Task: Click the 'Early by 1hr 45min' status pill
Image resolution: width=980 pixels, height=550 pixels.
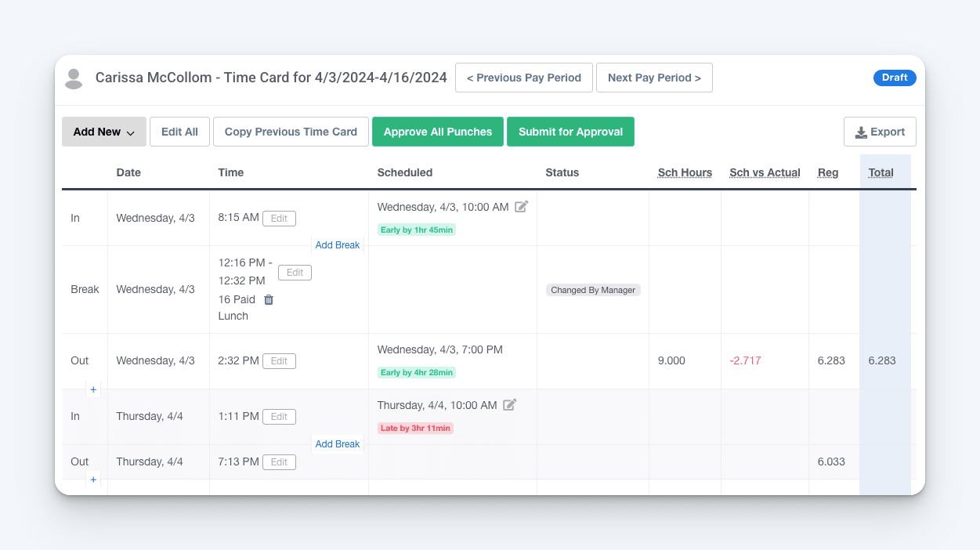Action: 416,230
